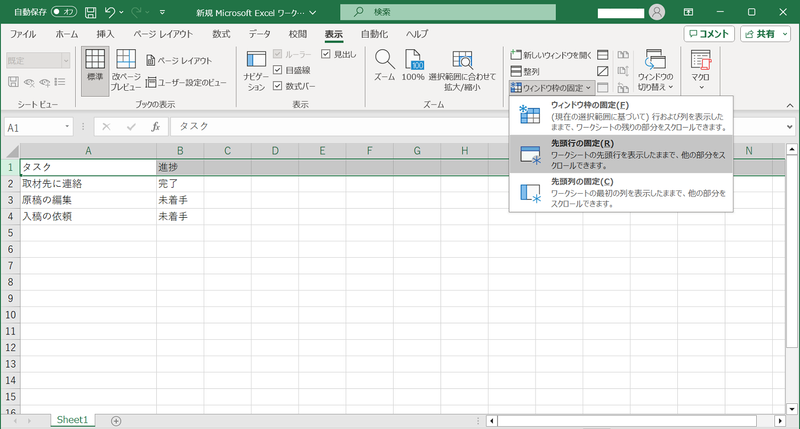
Task: Expand the workbook title dropdown chevron
Action: pyautogui.click(x=313, y=13)
